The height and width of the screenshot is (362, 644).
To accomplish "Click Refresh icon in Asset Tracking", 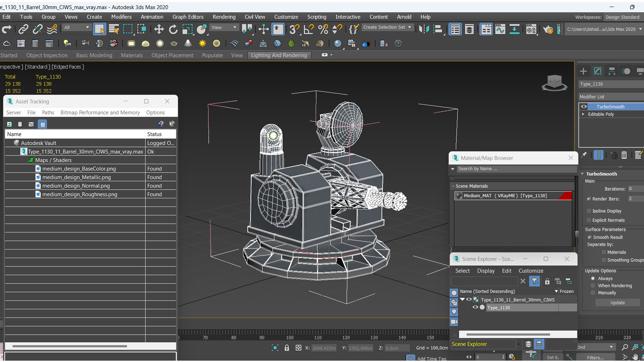I will point(9,124).
